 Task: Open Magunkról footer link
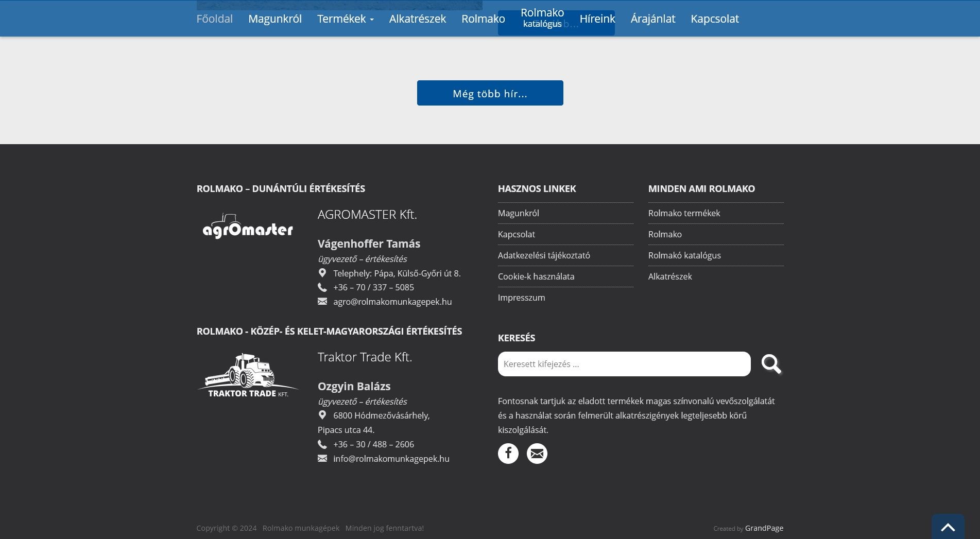(x=519, y=213)
